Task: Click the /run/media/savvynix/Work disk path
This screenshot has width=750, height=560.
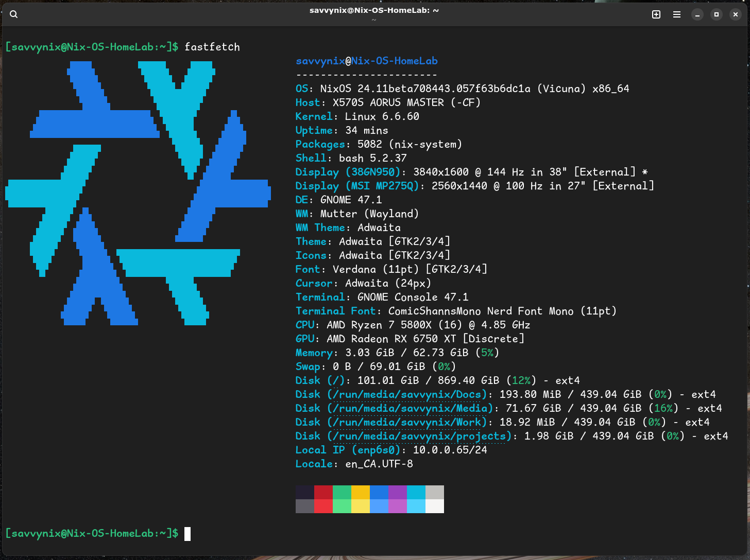Action: (x=407, y=422)
